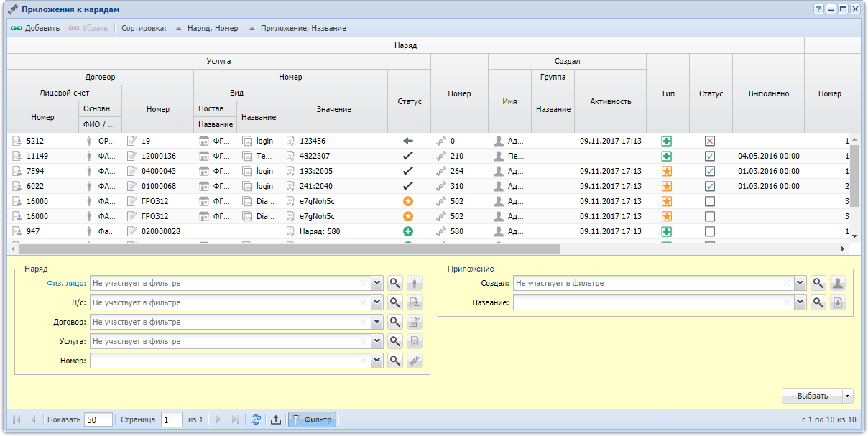868x436 pixels.
Task: Open person card icon beside Физ. лицо
Action: (x=415, y=283)
